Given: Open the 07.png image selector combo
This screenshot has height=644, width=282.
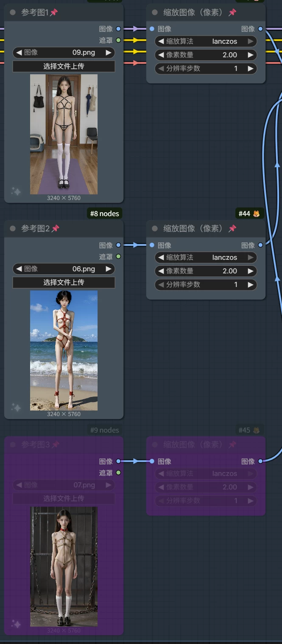Looking at the screenshot, I should pos(64,485).
